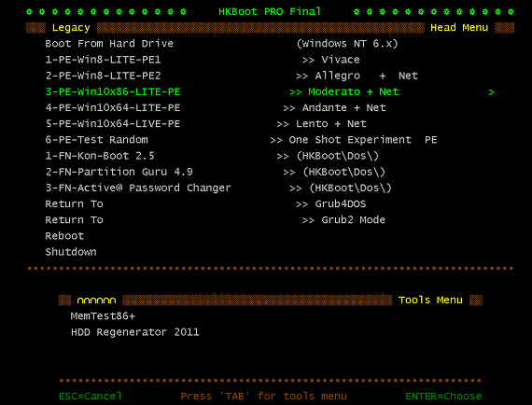Image resolution: width=532 pixels, height=405 pixels.
Task: Select the Reboot option
Action: click(64, 236)
